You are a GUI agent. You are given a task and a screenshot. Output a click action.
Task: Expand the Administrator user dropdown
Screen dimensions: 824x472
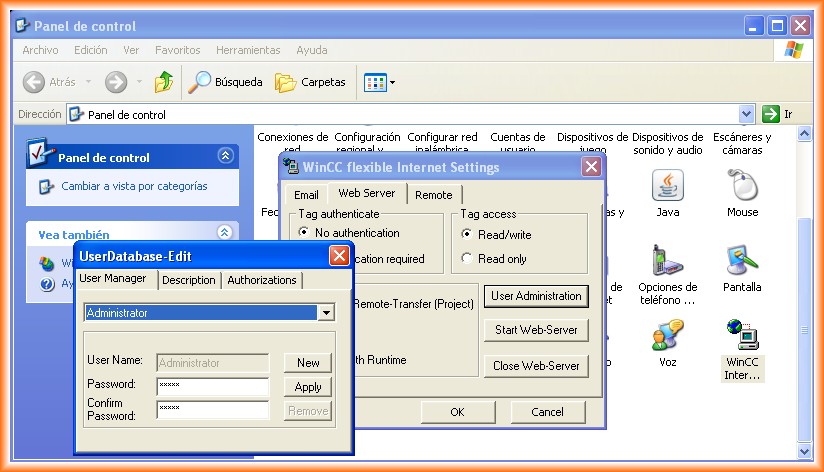click(x=325, y=313)
